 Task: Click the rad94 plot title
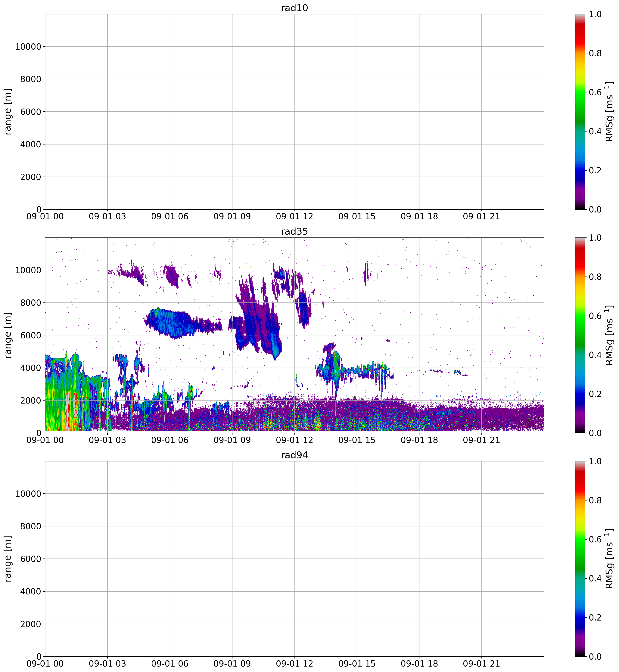pos(294,455)
